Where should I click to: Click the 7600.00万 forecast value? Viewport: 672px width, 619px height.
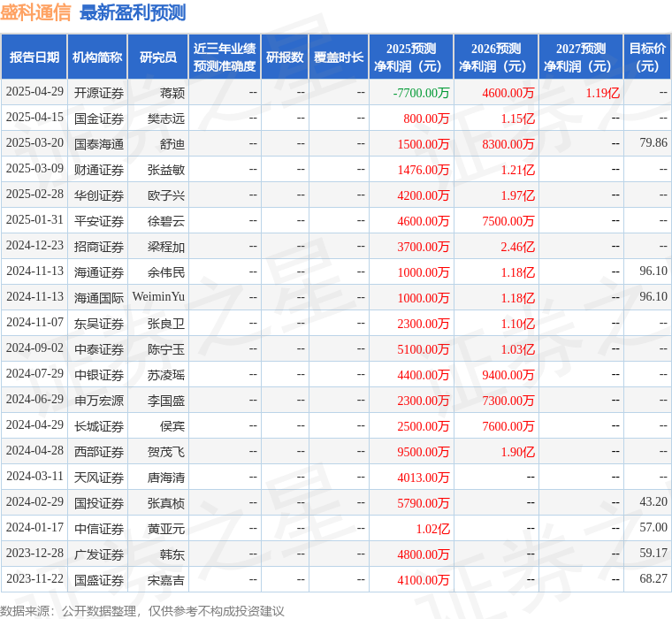pos(508,426)
